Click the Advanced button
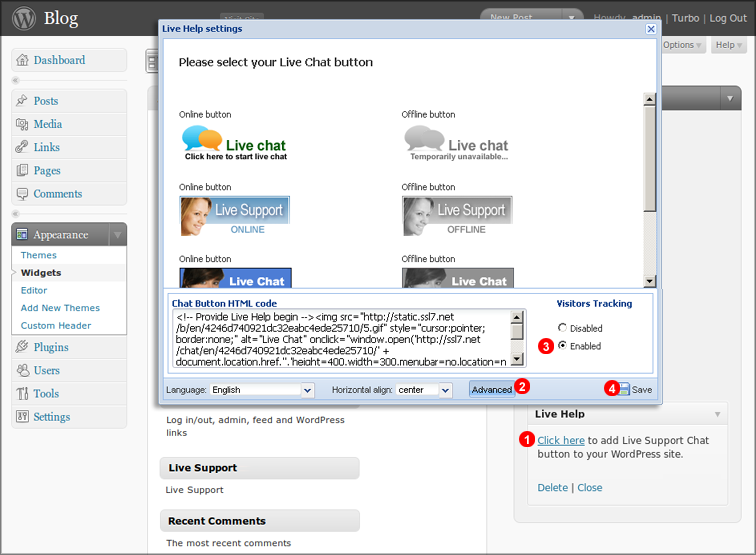This screenshot has width=756, height=555. [492, 389]
